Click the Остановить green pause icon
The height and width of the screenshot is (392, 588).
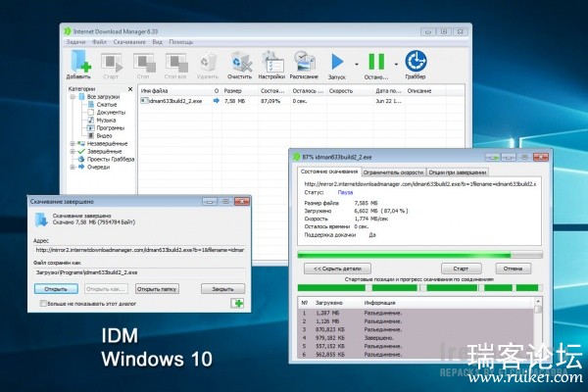click(x=376, y=62)
